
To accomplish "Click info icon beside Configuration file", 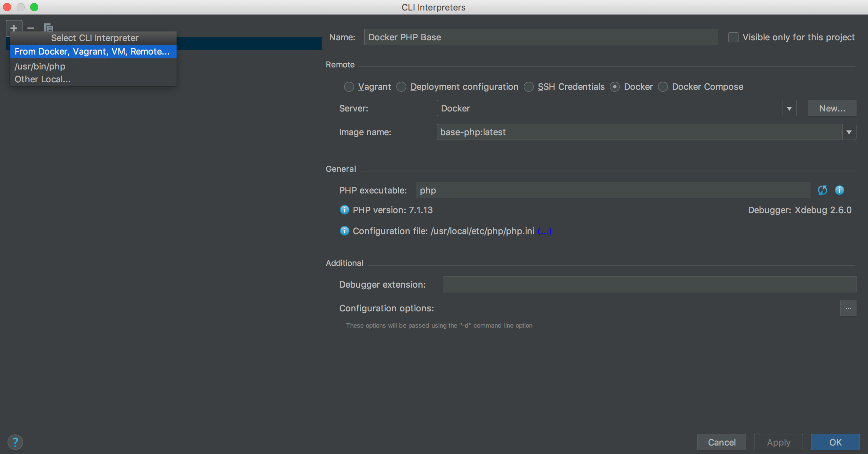I will click(x=344, y=231).
